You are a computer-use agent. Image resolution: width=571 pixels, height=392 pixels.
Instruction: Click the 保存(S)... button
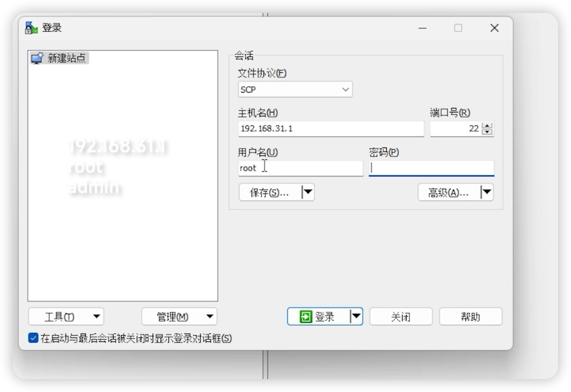270,192
